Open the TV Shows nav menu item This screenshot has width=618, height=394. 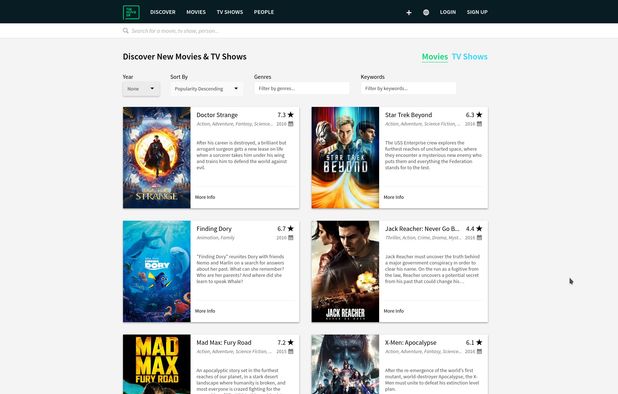pyautogui.click(x=230, y=12)
